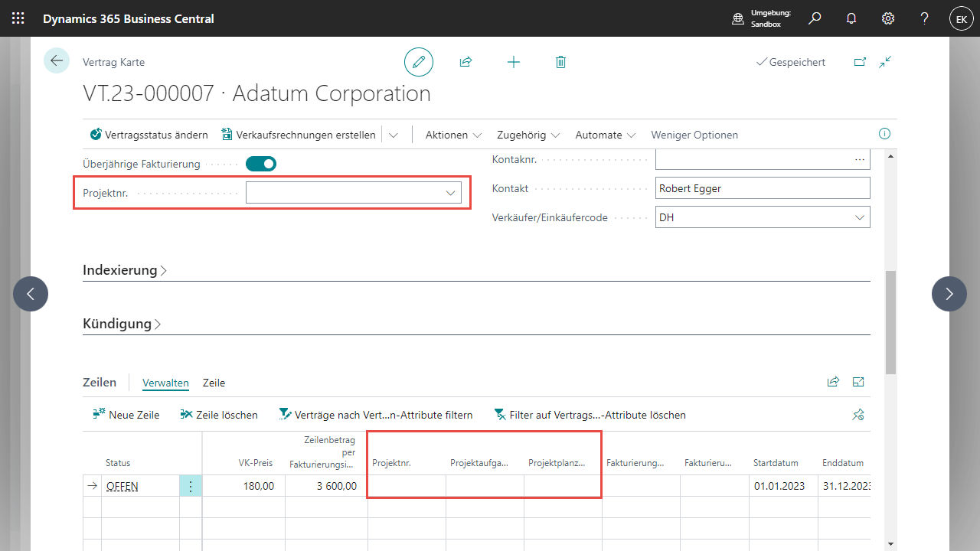This screenshot has width=980, height=551.
Task: Click the pencil edit icon
Action: click(x=419, y=62)
